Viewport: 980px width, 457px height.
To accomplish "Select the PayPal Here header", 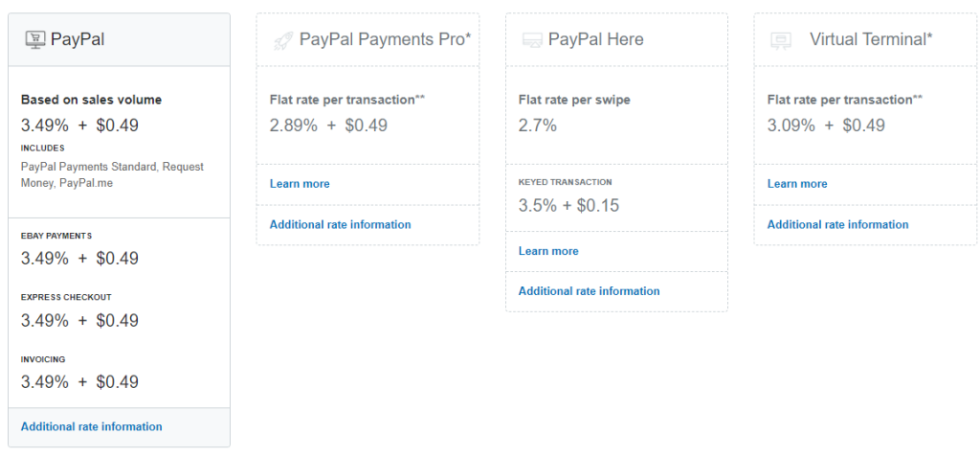I will (x=616, y=39).
